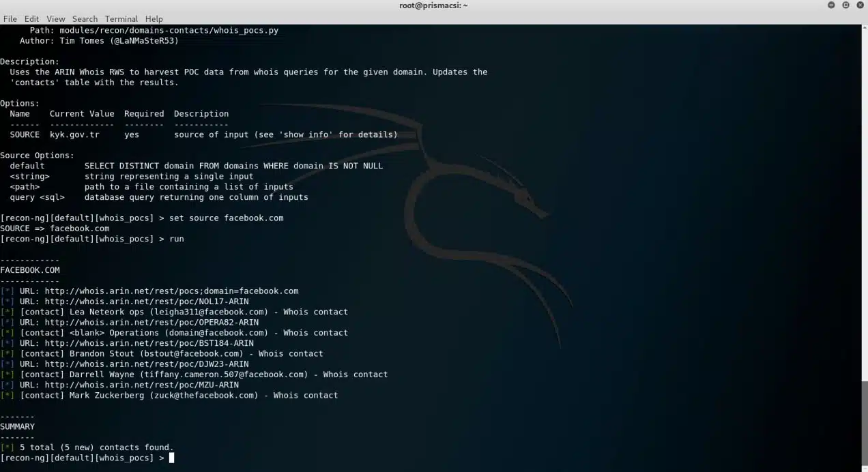Click the Mark Zuckerberg contact name
The height and width of the screenshot is (472, 868).
107,395
